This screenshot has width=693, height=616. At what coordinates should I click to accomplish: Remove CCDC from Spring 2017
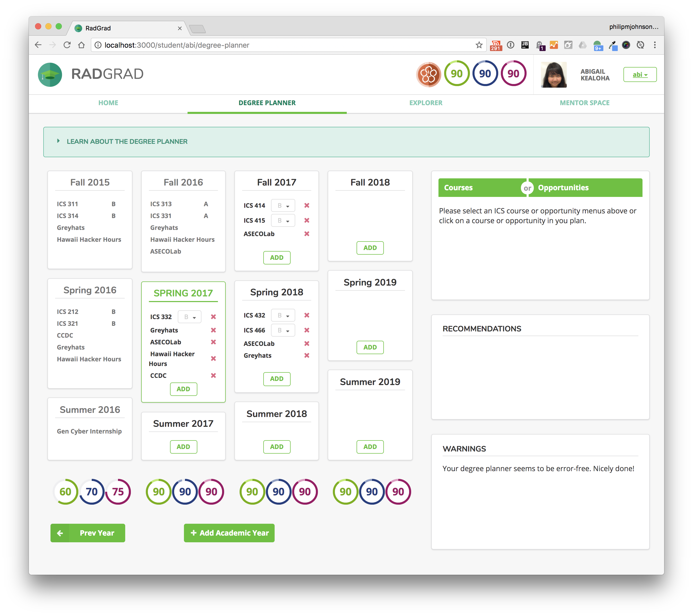click(213, 376)
